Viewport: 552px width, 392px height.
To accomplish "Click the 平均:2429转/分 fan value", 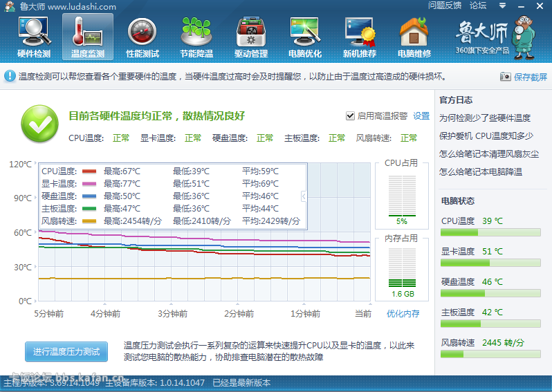I will [x=270, y=221].
